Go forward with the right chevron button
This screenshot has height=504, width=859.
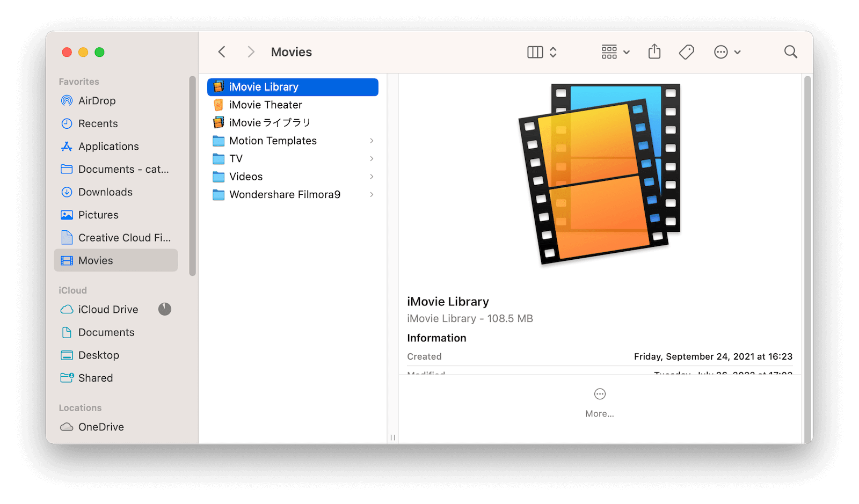[x=251, y=52]
